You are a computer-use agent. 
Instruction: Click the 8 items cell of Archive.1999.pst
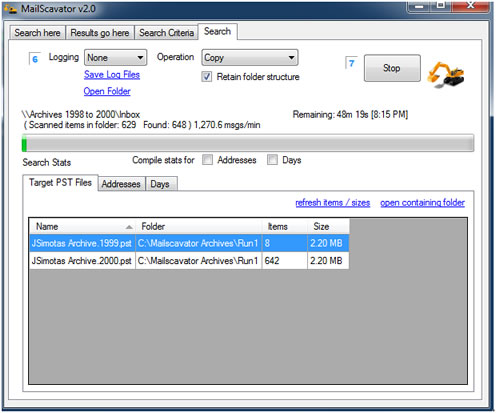pos(284,243)
